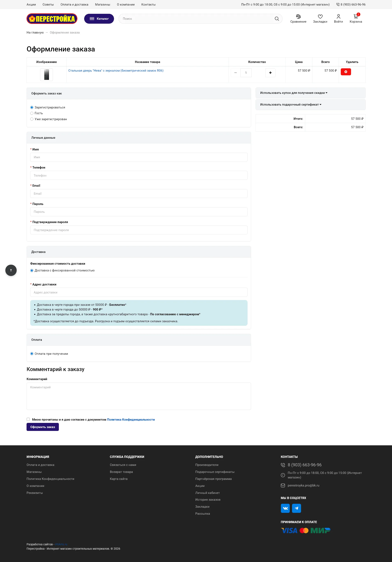Open Оплата и доставка top menu item
Screen dimensions: 392x562
(x=74, y=4)
